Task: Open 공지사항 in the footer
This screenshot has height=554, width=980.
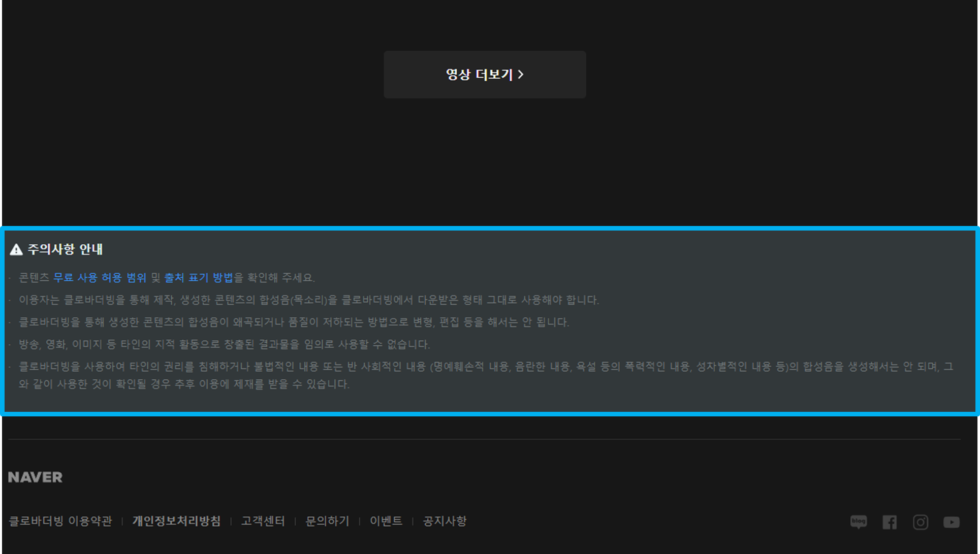Action: click(x=445, y=521)
